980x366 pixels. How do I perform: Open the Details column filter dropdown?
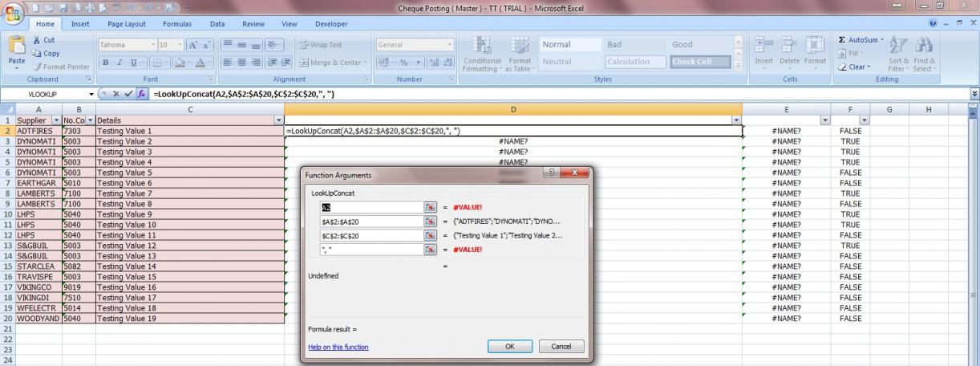pos(278,120)
